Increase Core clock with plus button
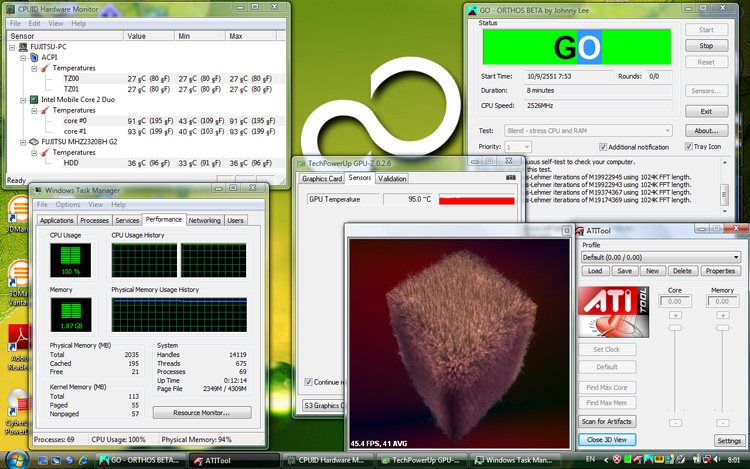Screen dimensions: 750x469 click(675, 315)
